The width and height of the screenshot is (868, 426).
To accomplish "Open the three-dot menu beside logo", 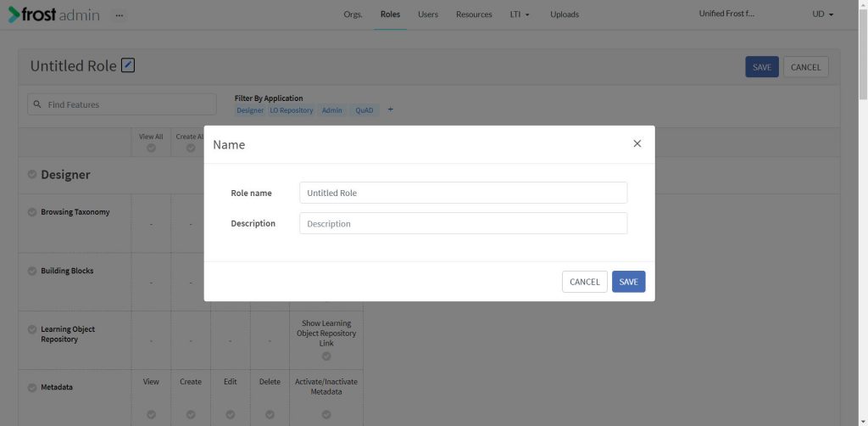I will (120, 15).
